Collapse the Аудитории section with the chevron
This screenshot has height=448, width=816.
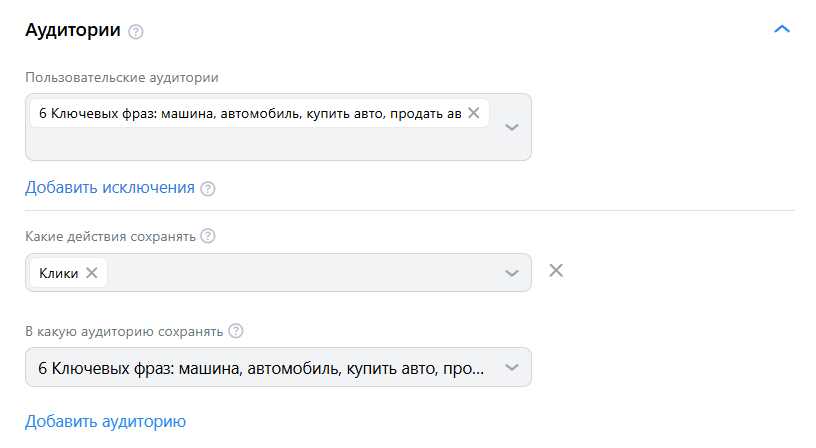[x=782, y=30]
